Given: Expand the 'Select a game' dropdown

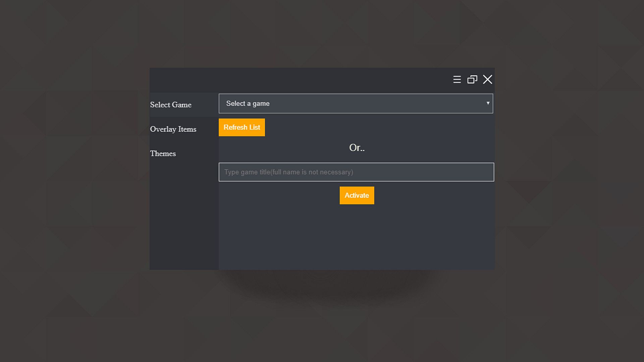Looking at the screenshot, I should click(356, 104).
